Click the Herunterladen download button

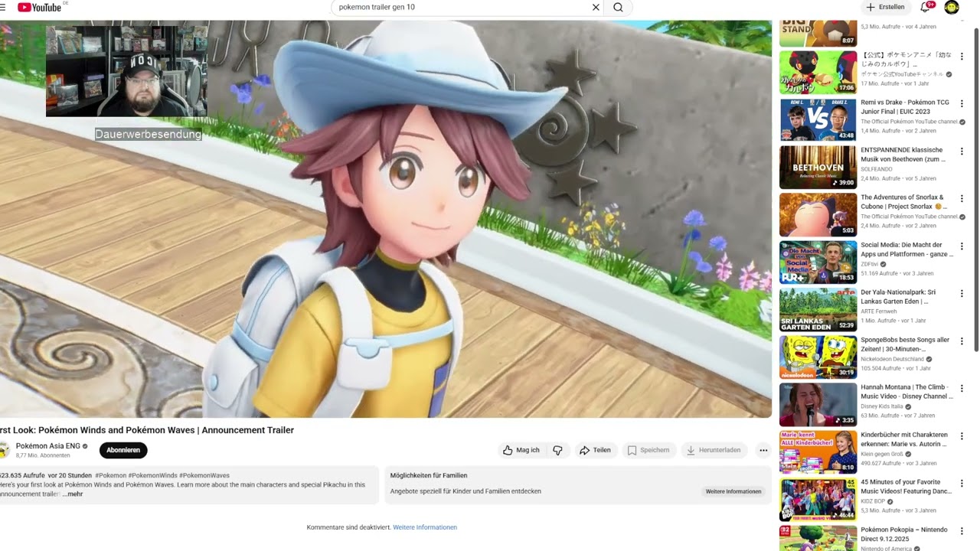tap(714, 450)
